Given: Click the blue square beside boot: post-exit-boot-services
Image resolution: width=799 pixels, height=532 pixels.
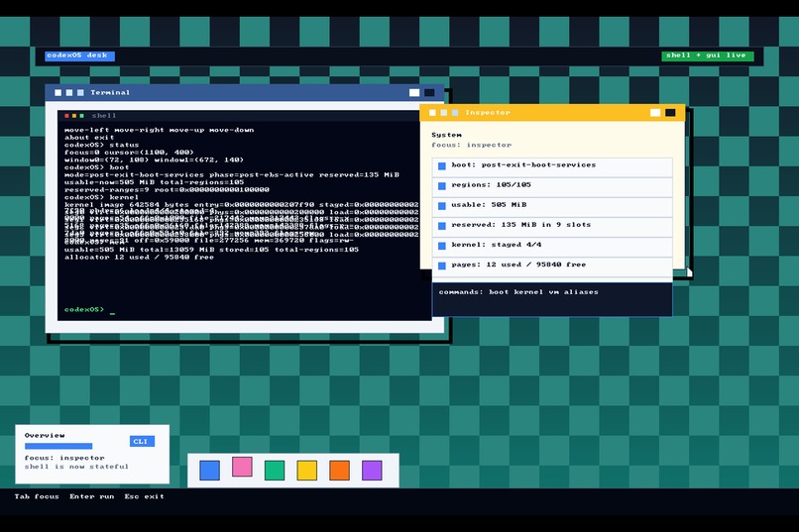Looking at the screenshot, I should (x=442, y=166).
